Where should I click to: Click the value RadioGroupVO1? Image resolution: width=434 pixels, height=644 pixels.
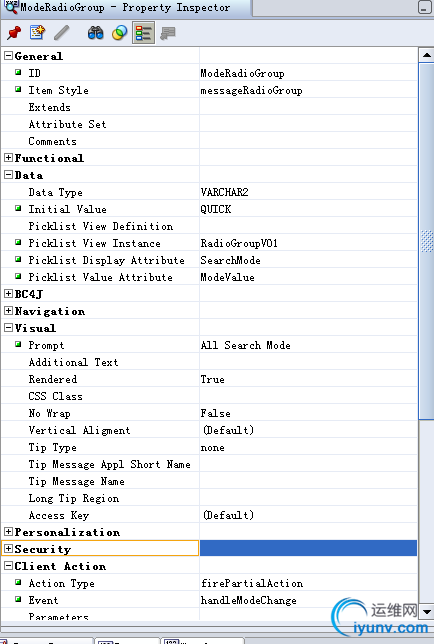click(239, 243)
